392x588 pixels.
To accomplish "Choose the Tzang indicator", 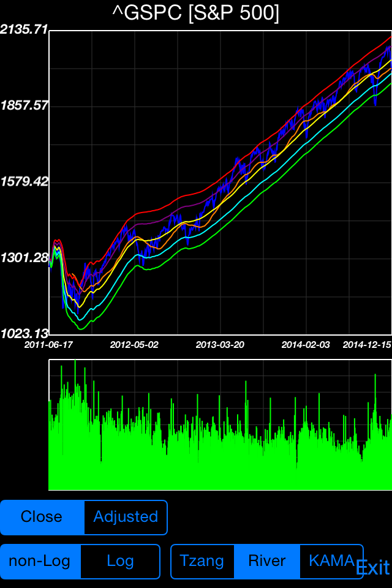I will 202,562.
